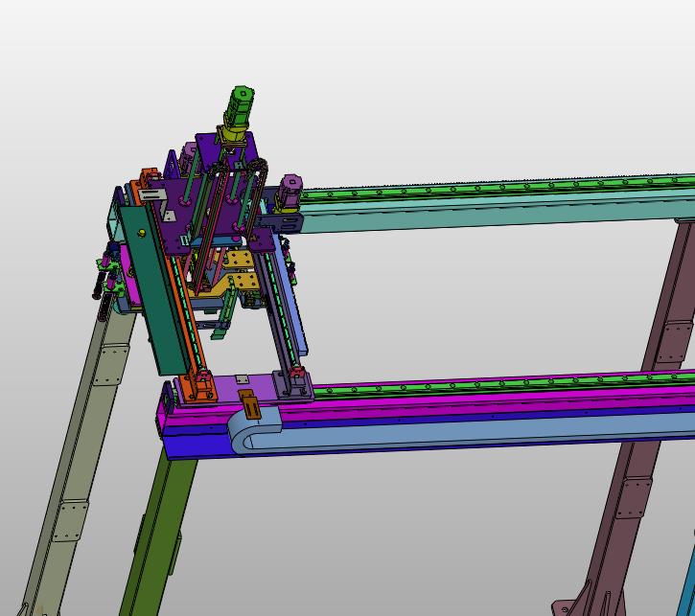Select the light blue cable chain track
Image resolution: width=695 pixels, height=616 pixels.
pos(461,427)
